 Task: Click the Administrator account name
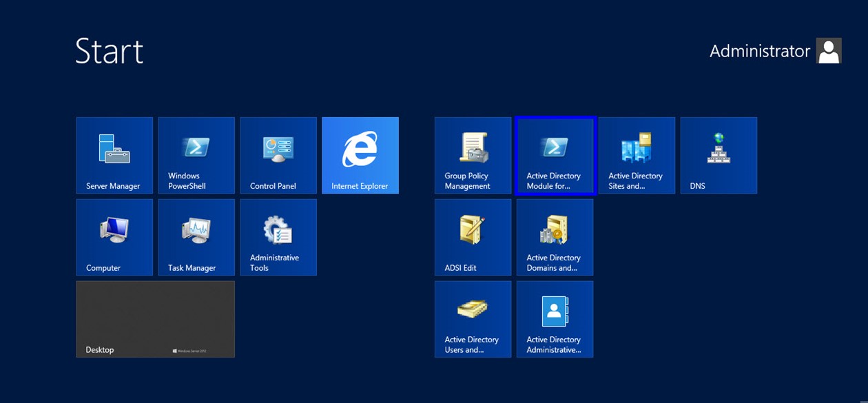(760, 51)
